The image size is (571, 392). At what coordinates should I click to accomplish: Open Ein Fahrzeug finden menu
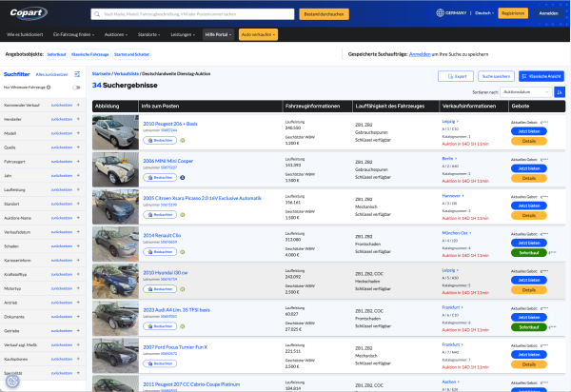tap(73, 34)
